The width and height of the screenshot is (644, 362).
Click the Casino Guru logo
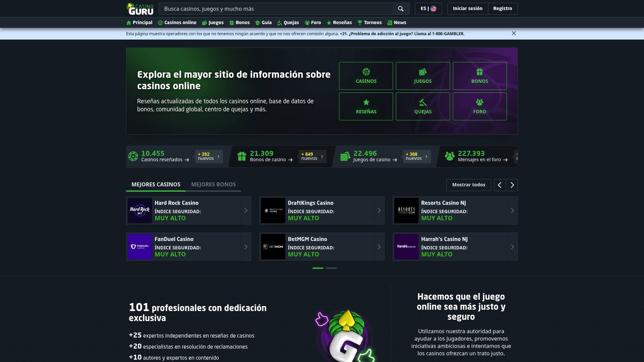[x=140, y=9]
